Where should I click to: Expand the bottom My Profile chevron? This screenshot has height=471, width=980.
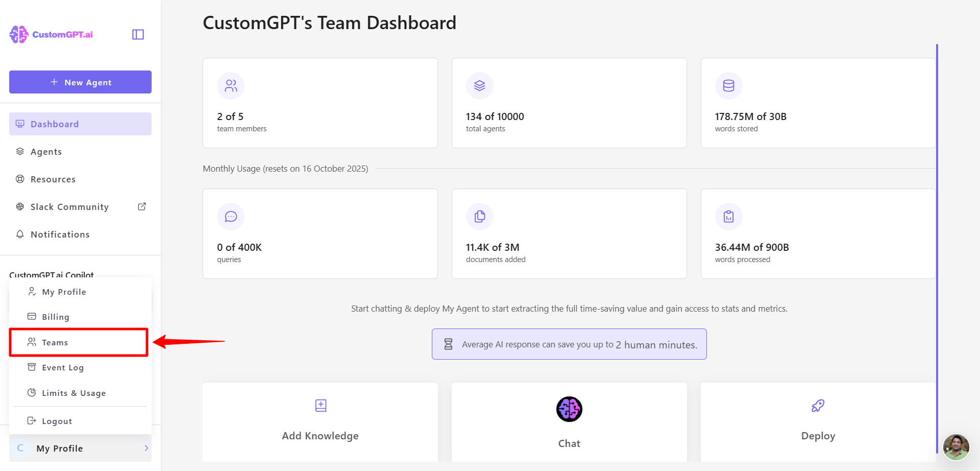click(x=146, y=448)
